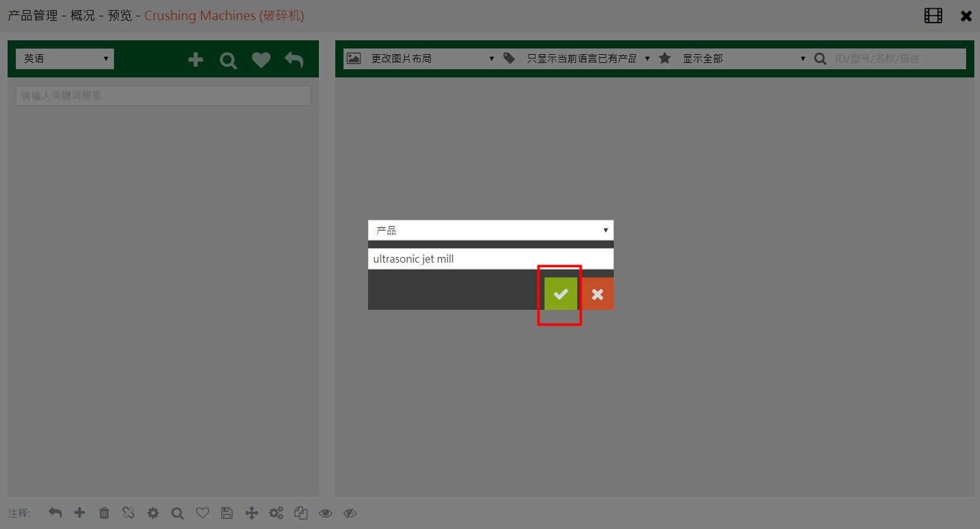Click the back arrow in left panel header
980x529 pixels.
[x=294, y=60]
